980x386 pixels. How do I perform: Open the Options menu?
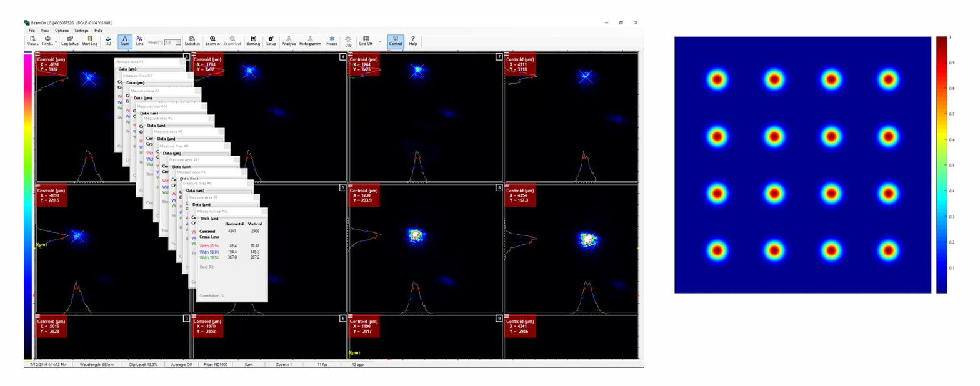[62, 30]
